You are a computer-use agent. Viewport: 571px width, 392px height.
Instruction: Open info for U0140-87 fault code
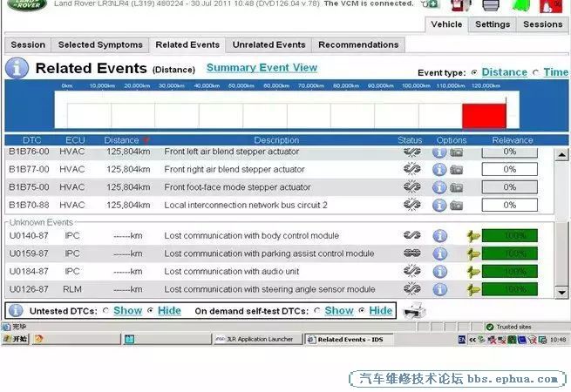click(x=440, y=236)
